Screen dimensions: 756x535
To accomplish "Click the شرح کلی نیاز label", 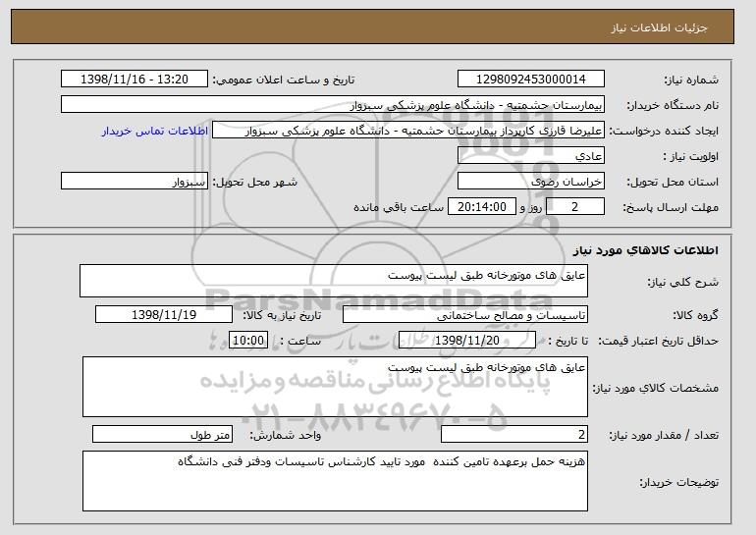I will coord(682,282).
